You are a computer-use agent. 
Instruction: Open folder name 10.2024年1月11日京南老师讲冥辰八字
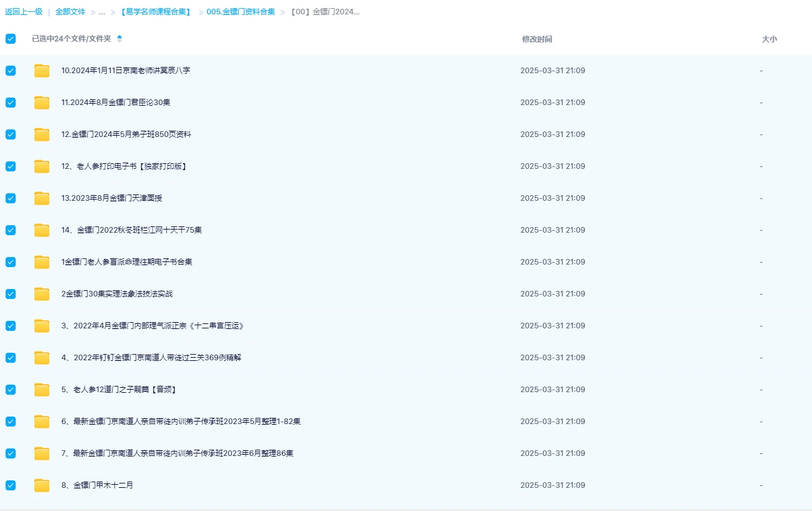click(126, 71)
